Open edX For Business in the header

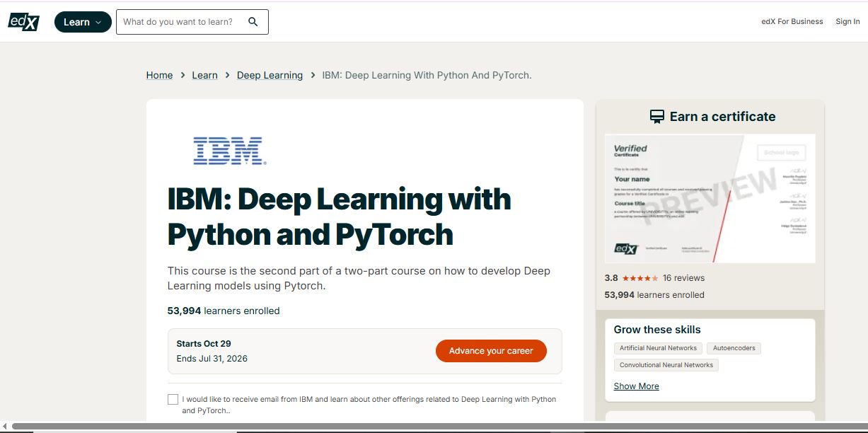(x=792, y=21)
